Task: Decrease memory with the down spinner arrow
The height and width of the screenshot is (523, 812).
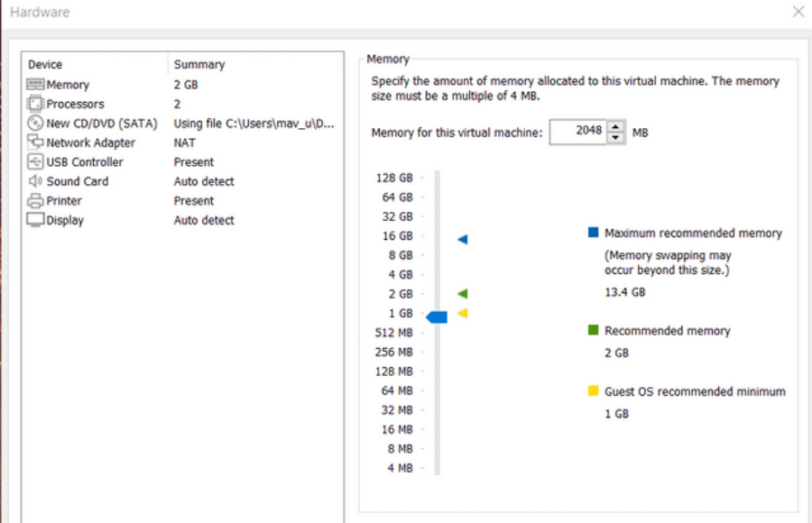Action: click(615, 138)
